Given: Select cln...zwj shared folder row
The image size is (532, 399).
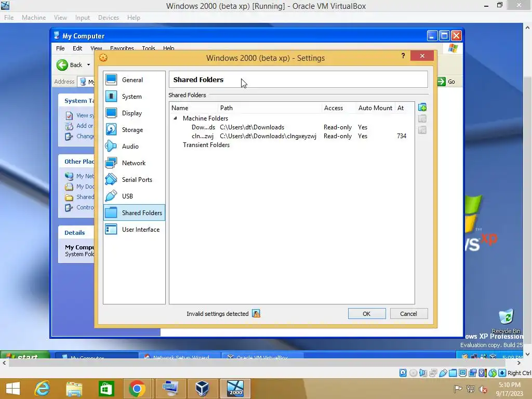Looking at the screenshot, I should [x=291, y=136].
